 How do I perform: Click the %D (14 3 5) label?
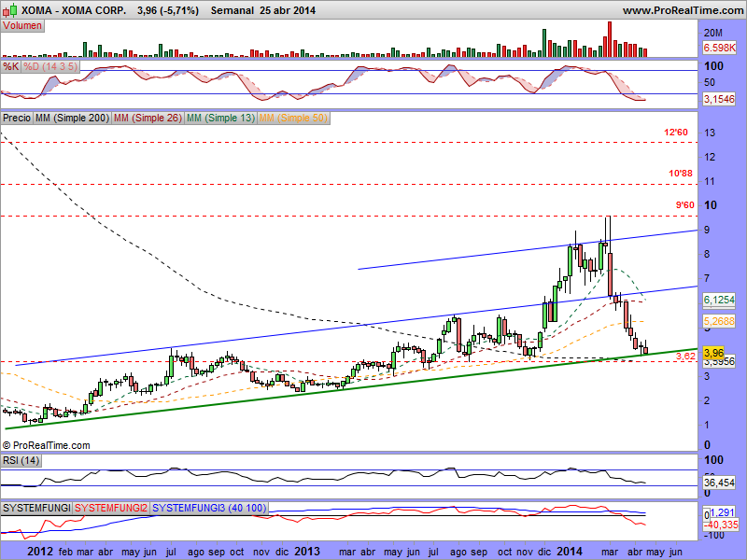point(50,66)
